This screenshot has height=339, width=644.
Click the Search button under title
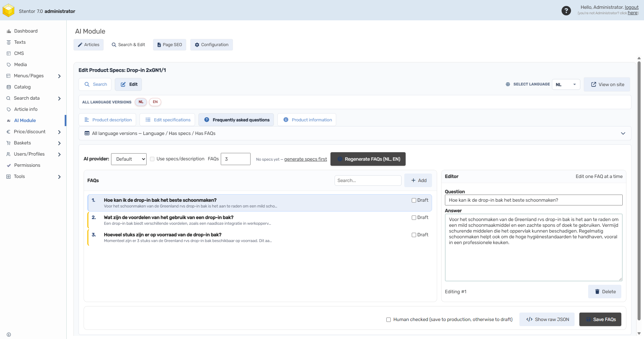click(95, 84)
